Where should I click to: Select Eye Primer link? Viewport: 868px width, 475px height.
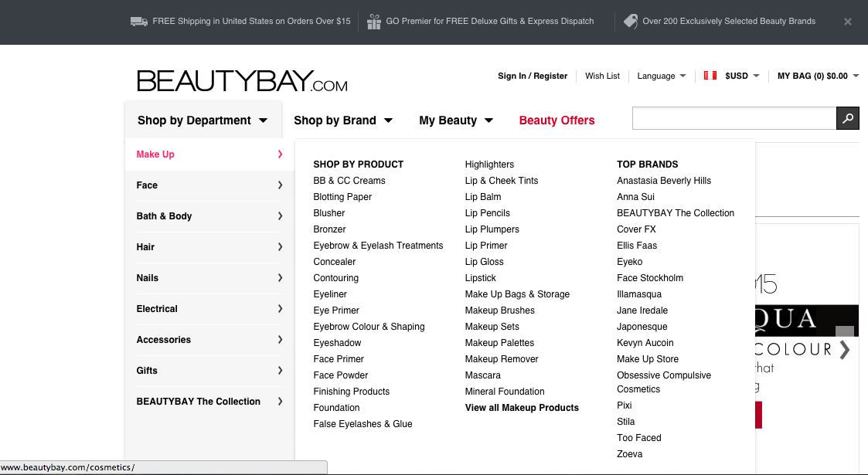(336, 310)
